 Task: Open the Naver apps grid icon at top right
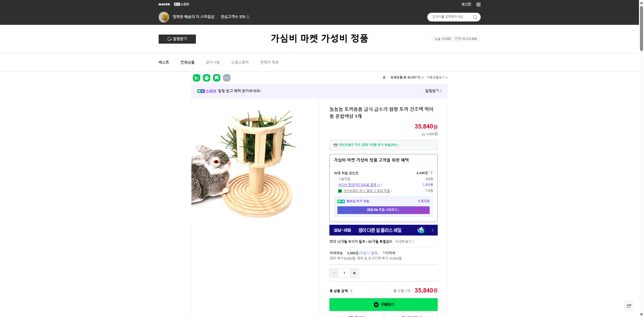(478, 4)
